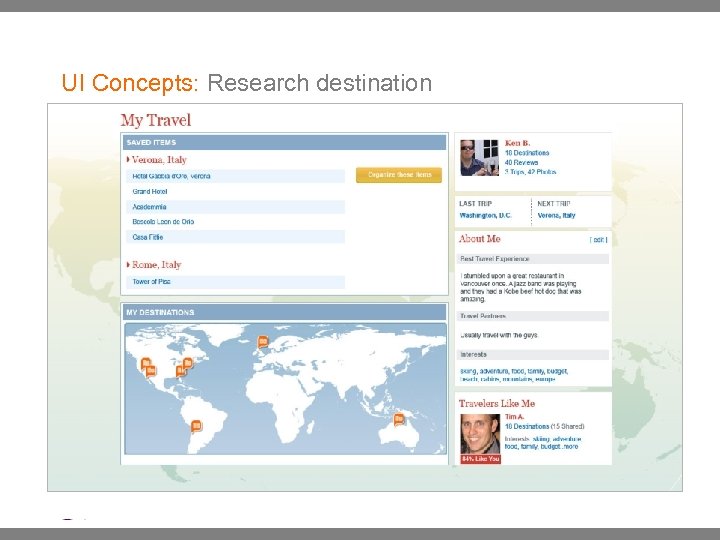Open the Tower of Pisa item

click(x=236, y=281)
